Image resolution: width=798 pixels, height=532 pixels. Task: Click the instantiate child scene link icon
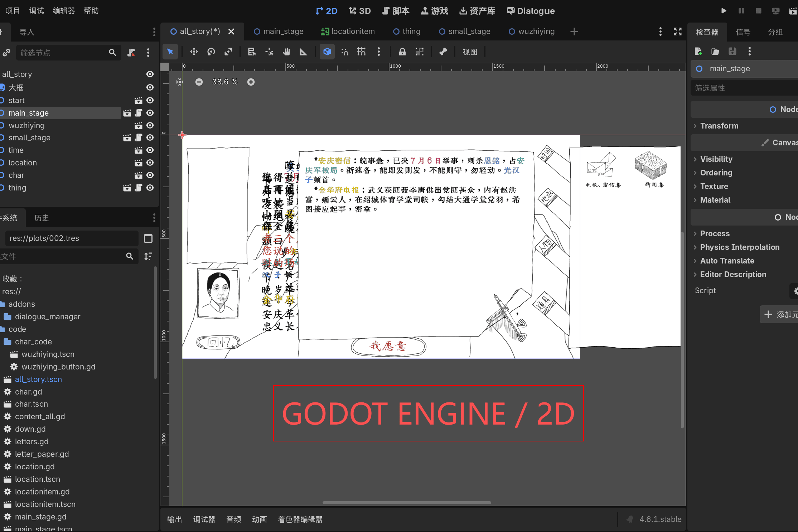(6, 53)
